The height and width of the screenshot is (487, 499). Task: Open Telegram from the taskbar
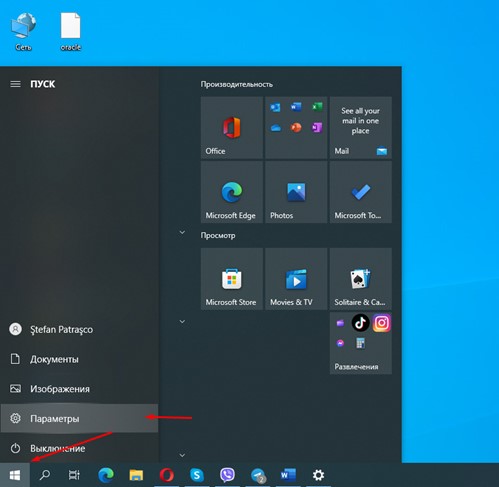[x=258, y=475]
